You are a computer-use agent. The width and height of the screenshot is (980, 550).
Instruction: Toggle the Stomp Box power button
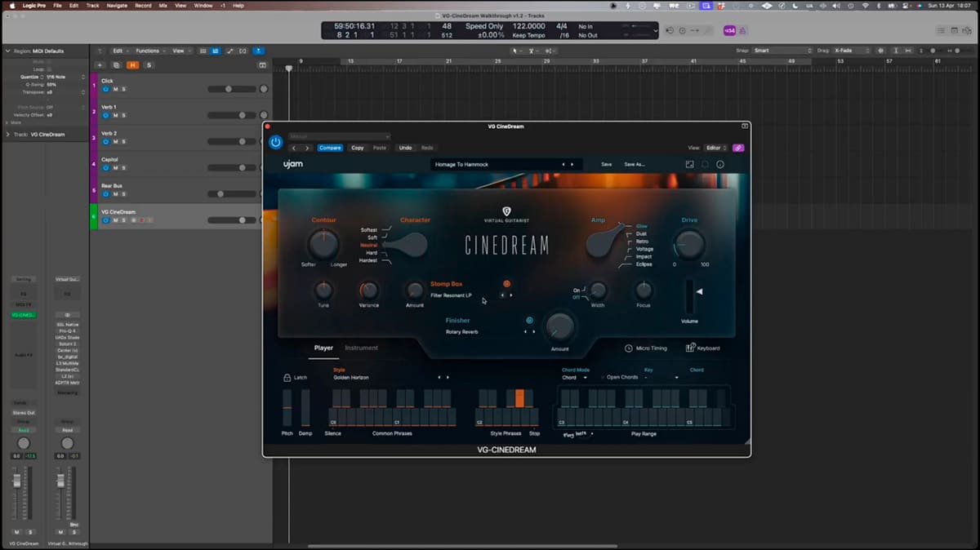pos(506,284)
